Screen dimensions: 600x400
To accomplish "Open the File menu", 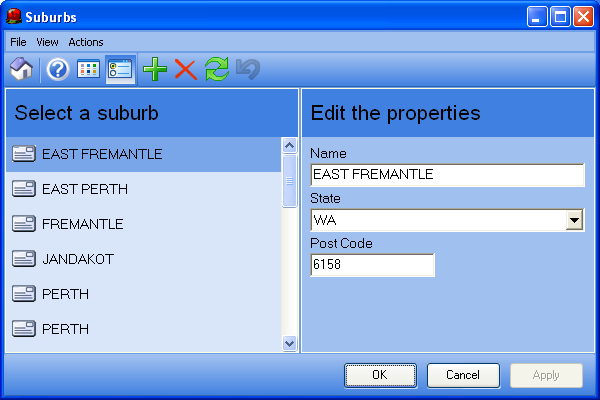I will coord(18,42).
